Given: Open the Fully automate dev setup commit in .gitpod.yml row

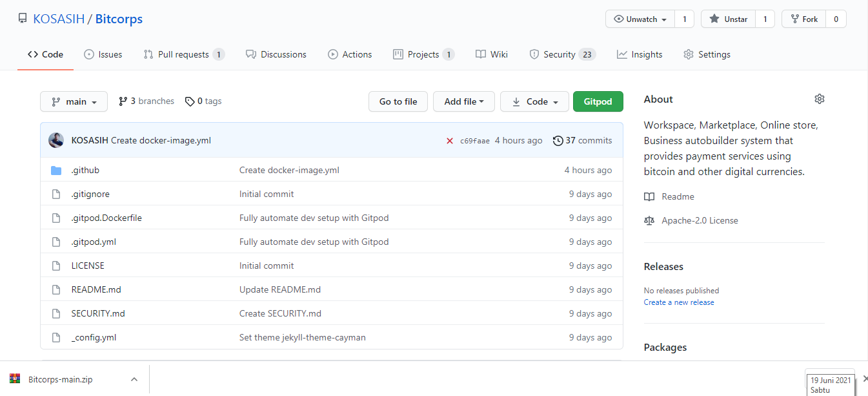Looking at the screenshot, I should (314, 242).
